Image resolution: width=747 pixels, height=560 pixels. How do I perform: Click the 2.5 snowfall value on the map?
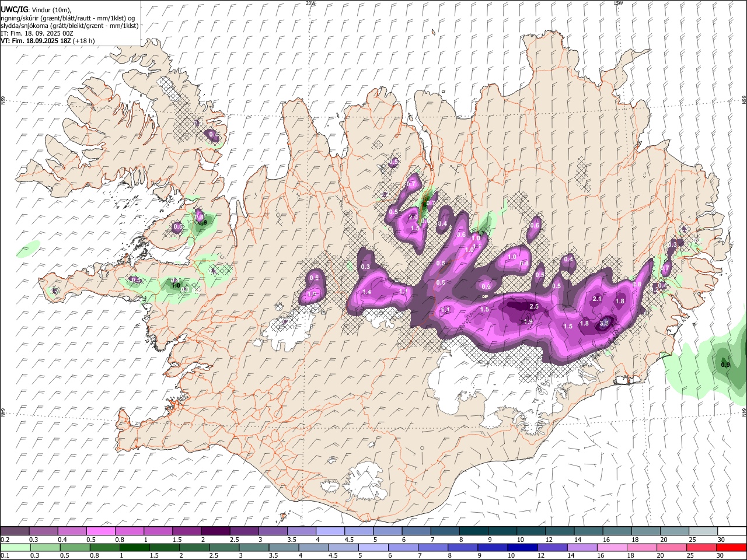point(533,306)
